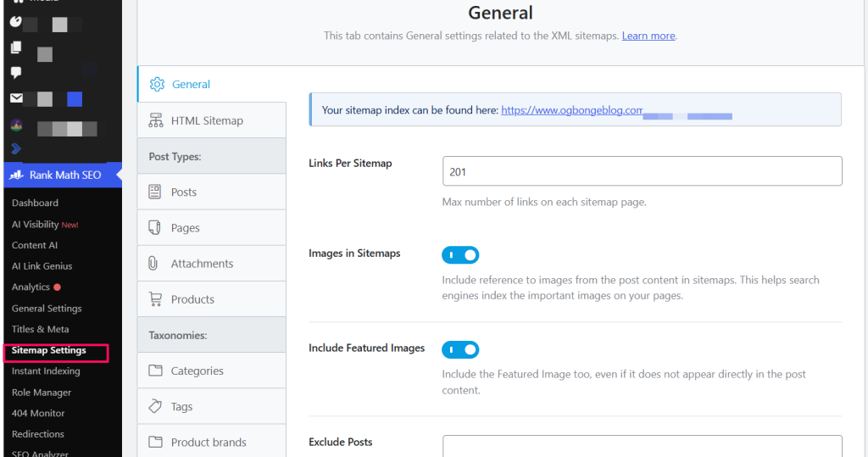Viewport: 868px width, 457px height.
Task: Open the Product brands taxonomy tab
Action: (212, 442)
